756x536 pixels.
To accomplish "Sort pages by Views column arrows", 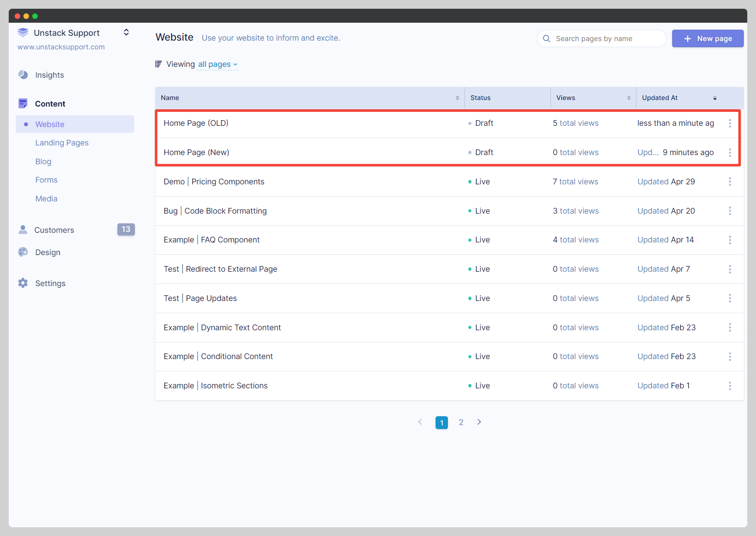I will pos(629,98).
